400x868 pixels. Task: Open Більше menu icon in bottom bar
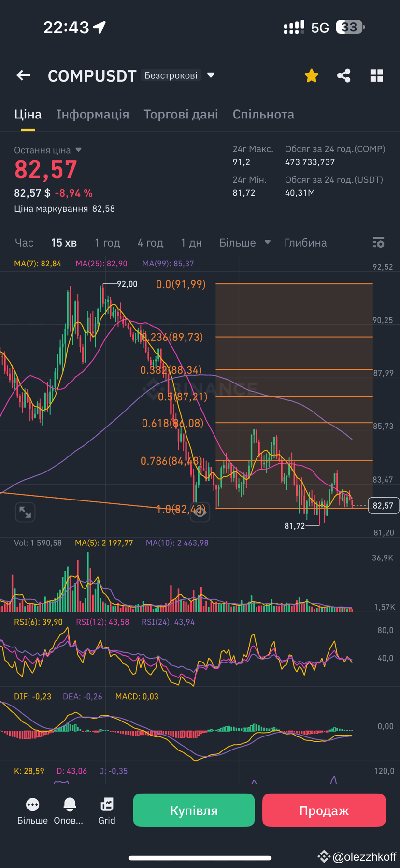tap(32, 805)
